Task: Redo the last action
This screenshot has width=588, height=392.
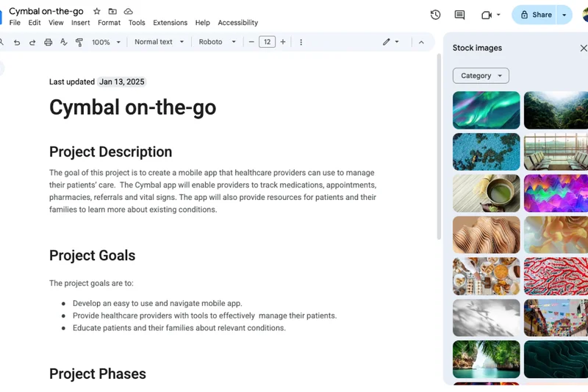Action: tap(32, 42)
